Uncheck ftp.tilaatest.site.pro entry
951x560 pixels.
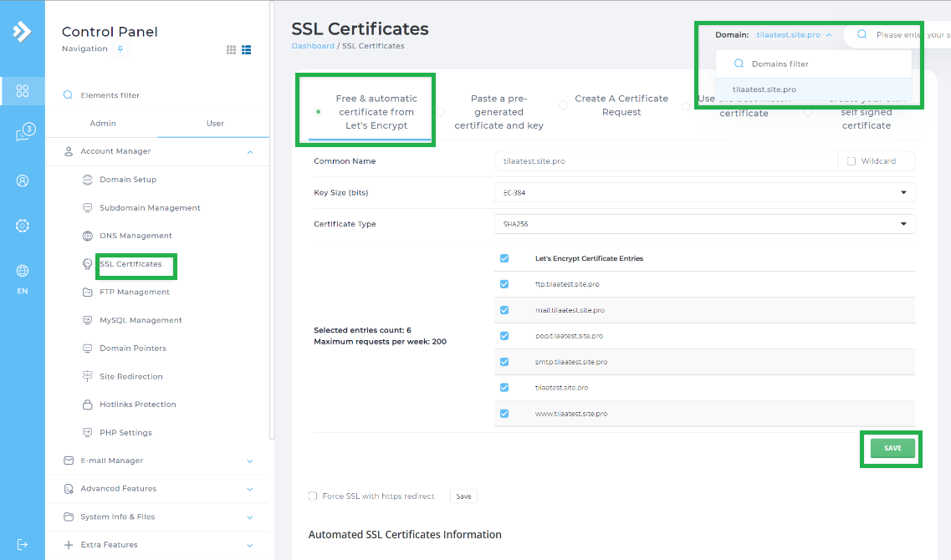(504, 284)
